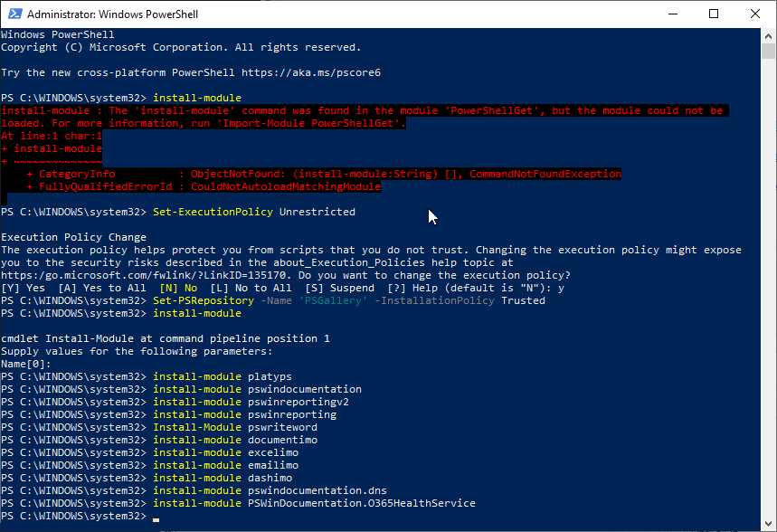
Task: Click the 'PSGallery' repository name text
Action: click(332, 299)
